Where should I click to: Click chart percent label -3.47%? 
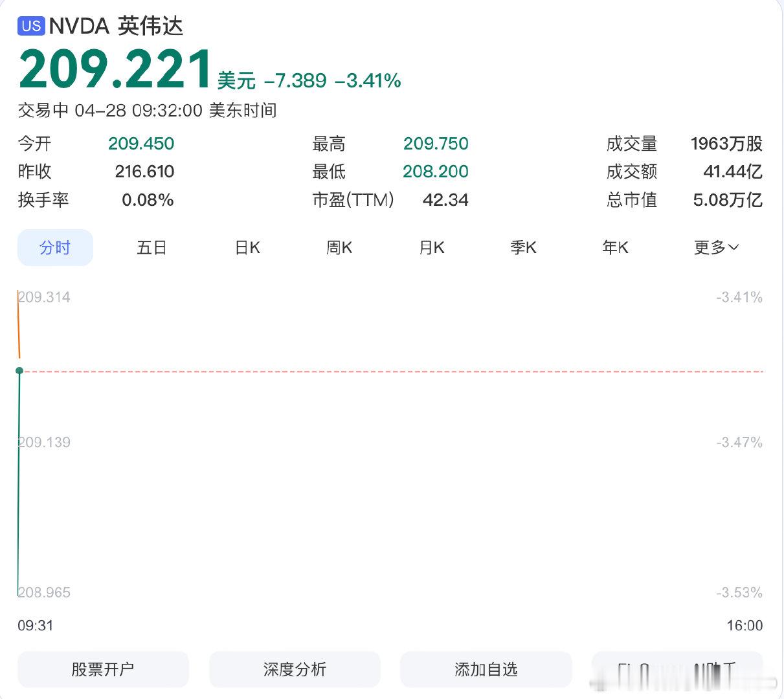point(739,443)
